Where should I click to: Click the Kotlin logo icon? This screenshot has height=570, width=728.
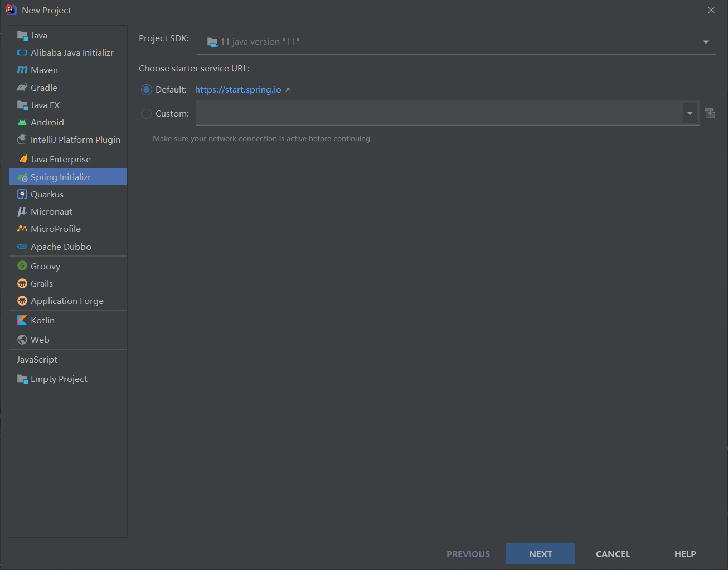22,320
